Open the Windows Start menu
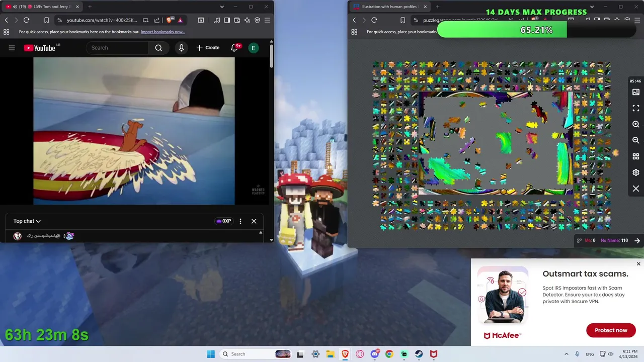The width and height of the screenshot is (644, 362). [211, 354]
